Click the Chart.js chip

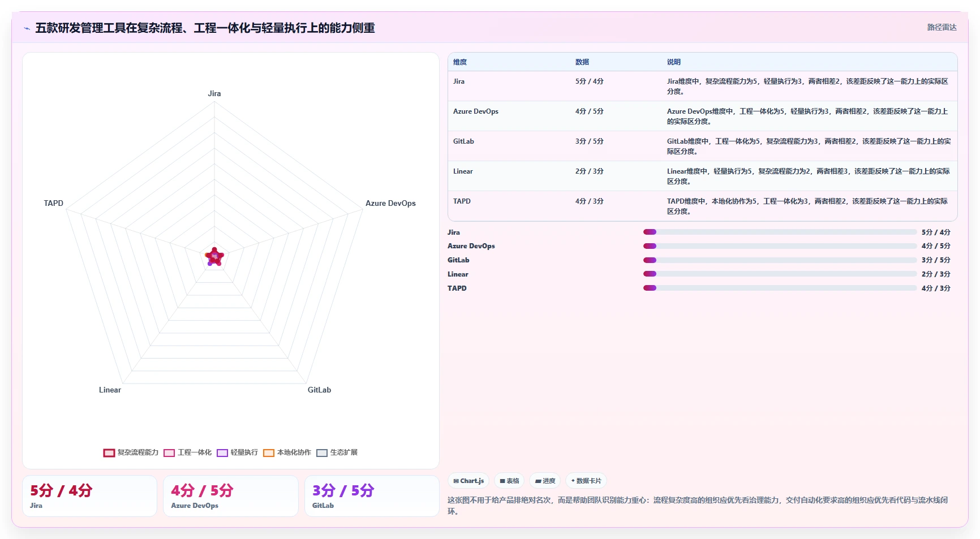pyautogui.click(x=468, y=481)
